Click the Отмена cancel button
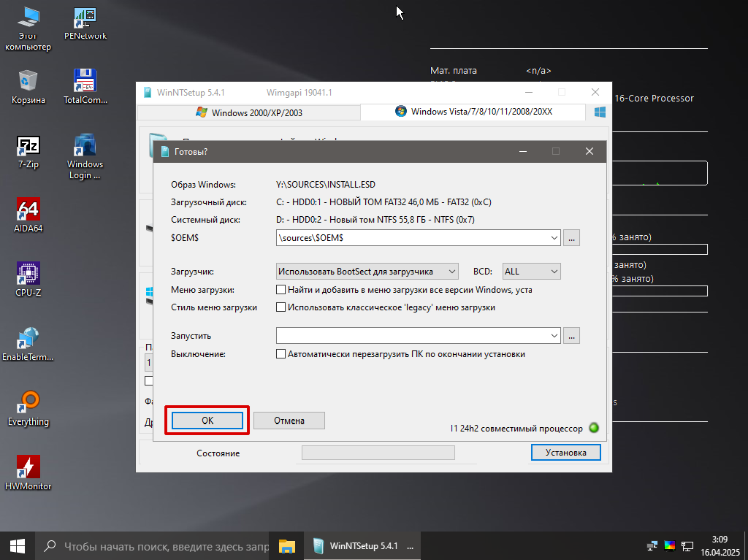The image size is (748, 560). tap(289, 421)
